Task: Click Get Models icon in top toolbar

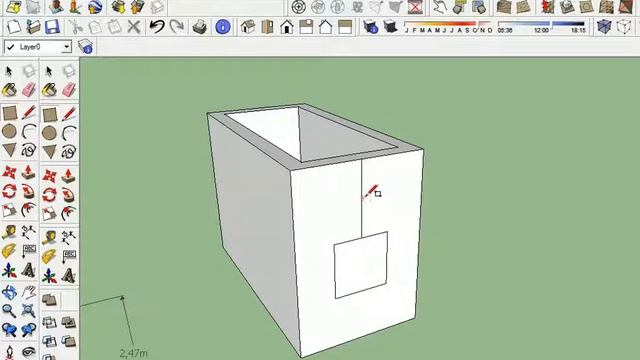Action: coord(118,6)
